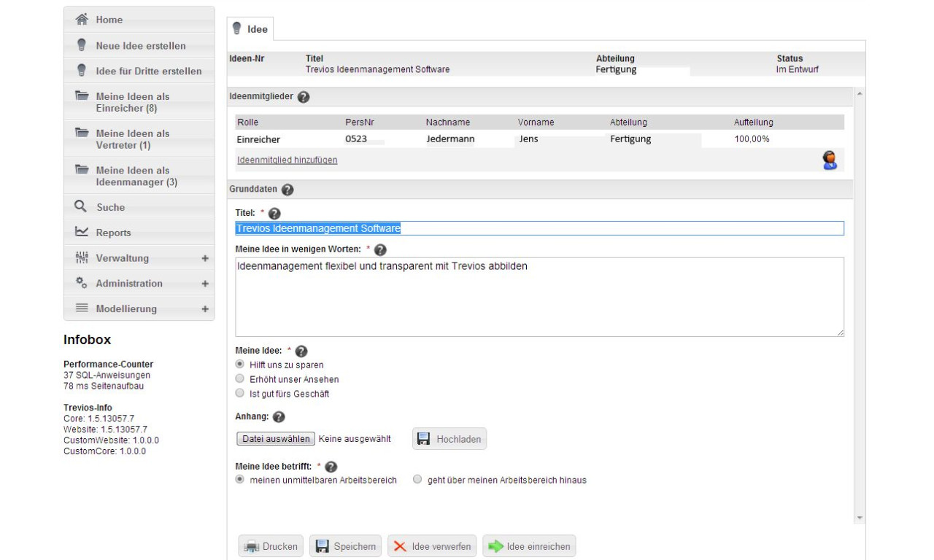Open Meine Ideen als Einreicher (8)
The height and width of the screenshot is (560, 934).
(139, 102)
